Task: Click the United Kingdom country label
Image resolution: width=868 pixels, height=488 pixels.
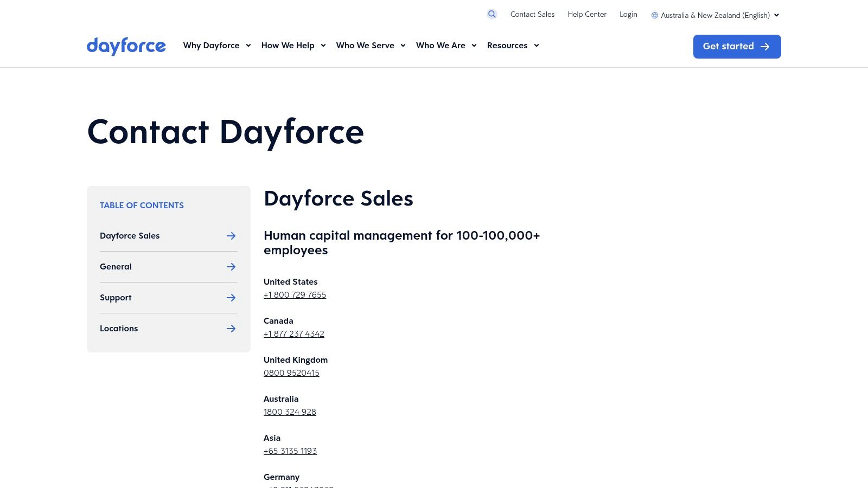Action: [x=296, y=360]
